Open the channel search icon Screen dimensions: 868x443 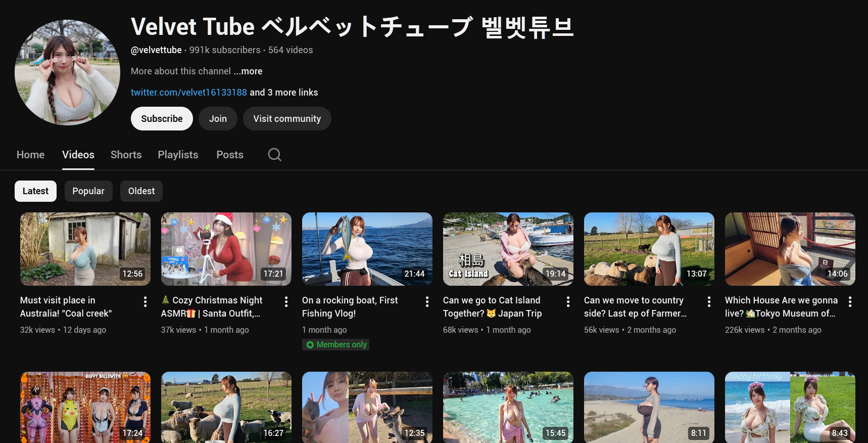(x=274, y=155)
